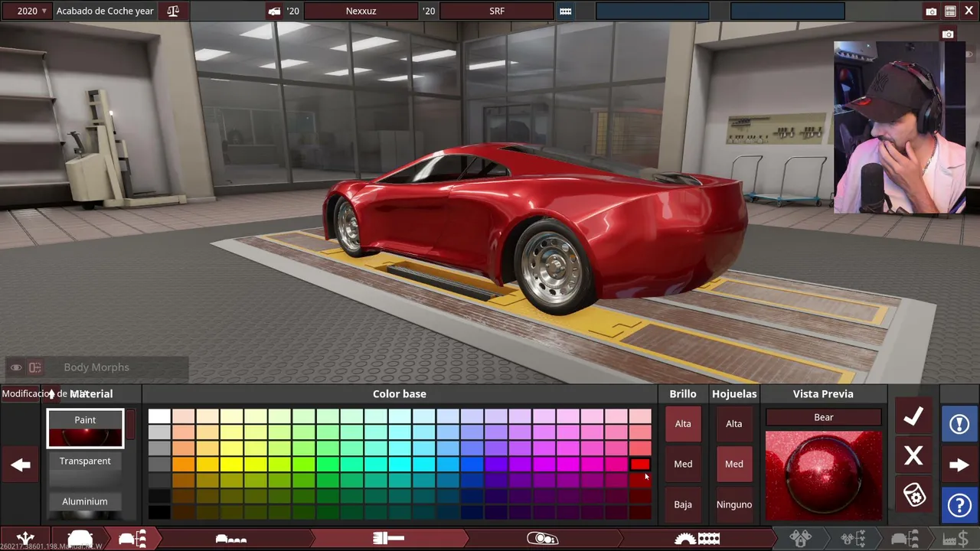Open the branching hub icon in bottom bar

pyautogui.click(x=25, y=539)
